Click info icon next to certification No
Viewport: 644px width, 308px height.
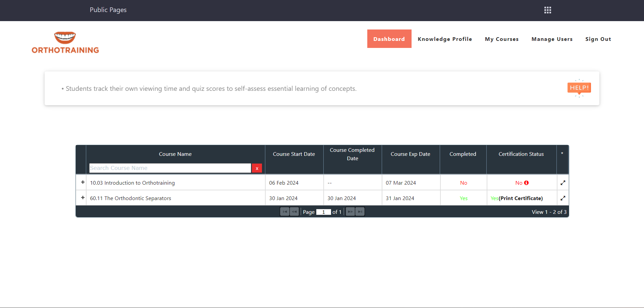(526, 183)
